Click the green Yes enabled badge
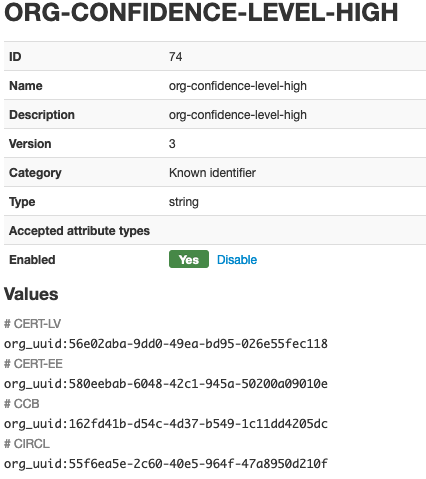The image size is (426, 479). pyautogui.click(x=189, y=259)
